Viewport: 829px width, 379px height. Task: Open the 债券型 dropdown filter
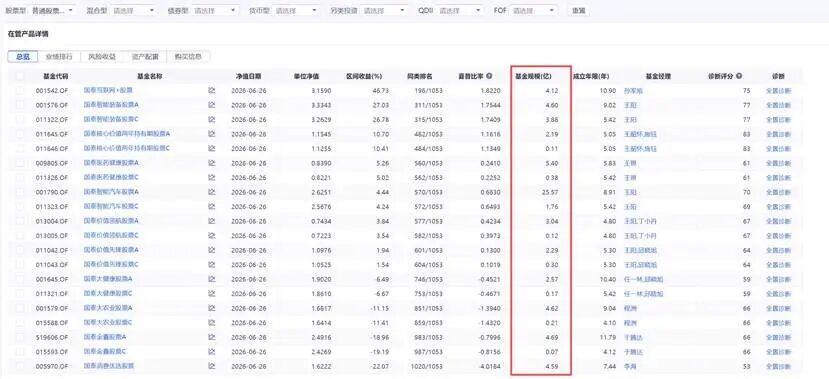click(215, 10)
